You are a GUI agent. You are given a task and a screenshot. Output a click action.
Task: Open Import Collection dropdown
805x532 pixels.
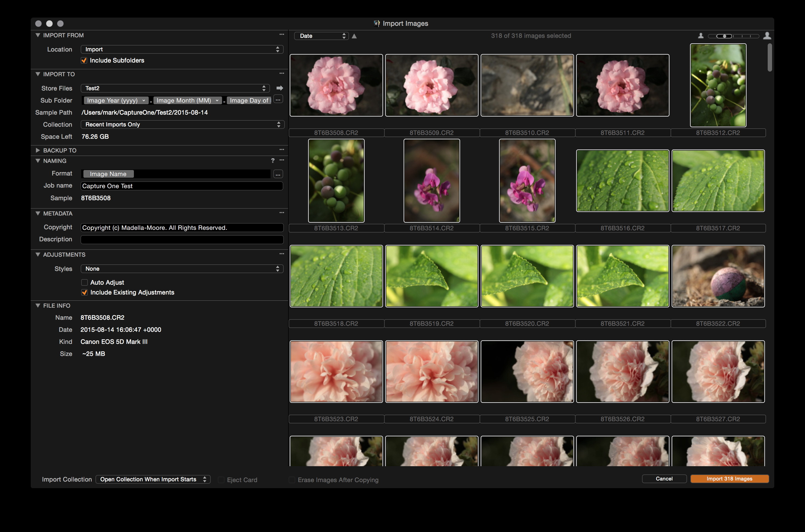(153, 479)
